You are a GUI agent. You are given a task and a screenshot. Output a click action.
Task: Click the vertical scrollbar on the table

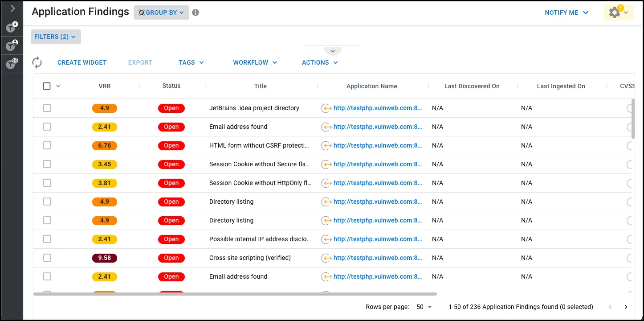633,119
